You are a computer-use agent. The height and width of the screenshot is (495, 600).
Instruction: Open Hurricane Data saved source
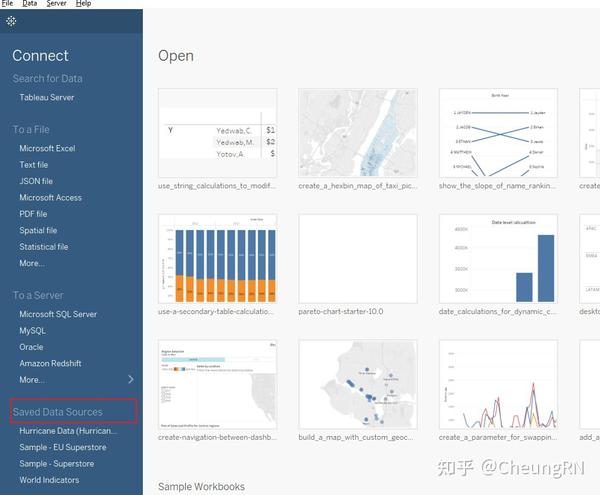68,431
